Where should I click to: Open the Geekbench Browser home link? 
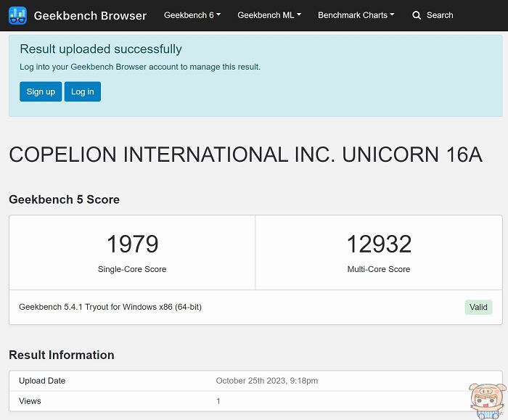pos(90,15)
